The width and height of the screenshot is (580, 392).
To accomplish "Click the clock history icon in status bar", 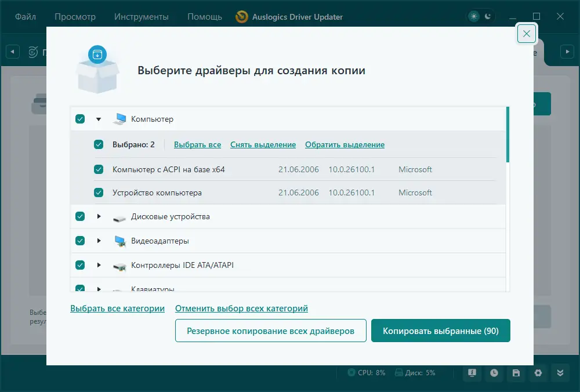I will point(494,373).
